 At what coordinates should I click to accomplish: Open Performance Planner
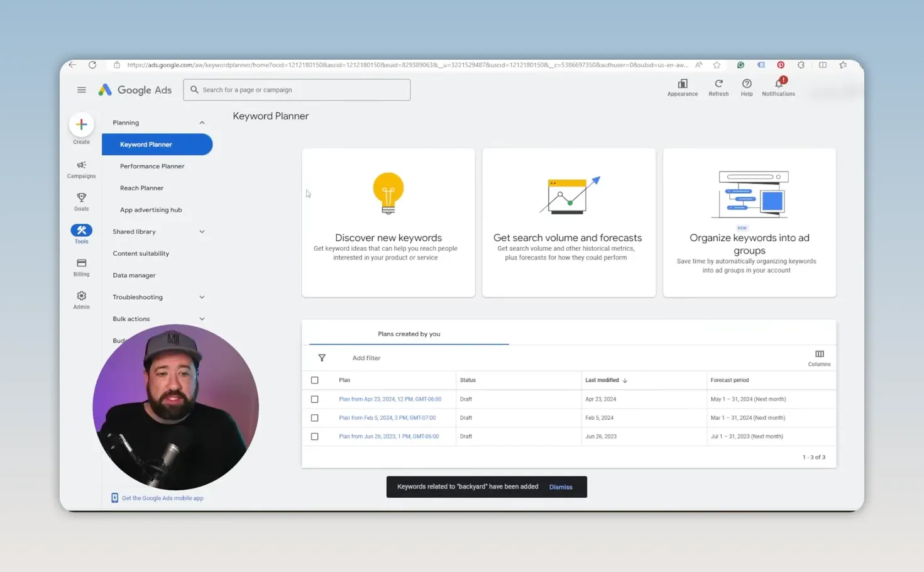coord(152,167)
